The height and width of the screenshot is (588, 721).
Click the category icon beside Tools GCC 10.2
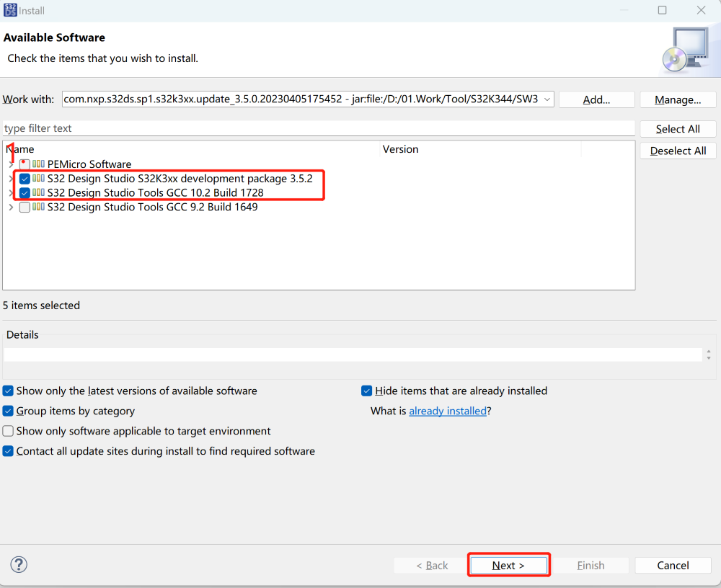[39, 192]
